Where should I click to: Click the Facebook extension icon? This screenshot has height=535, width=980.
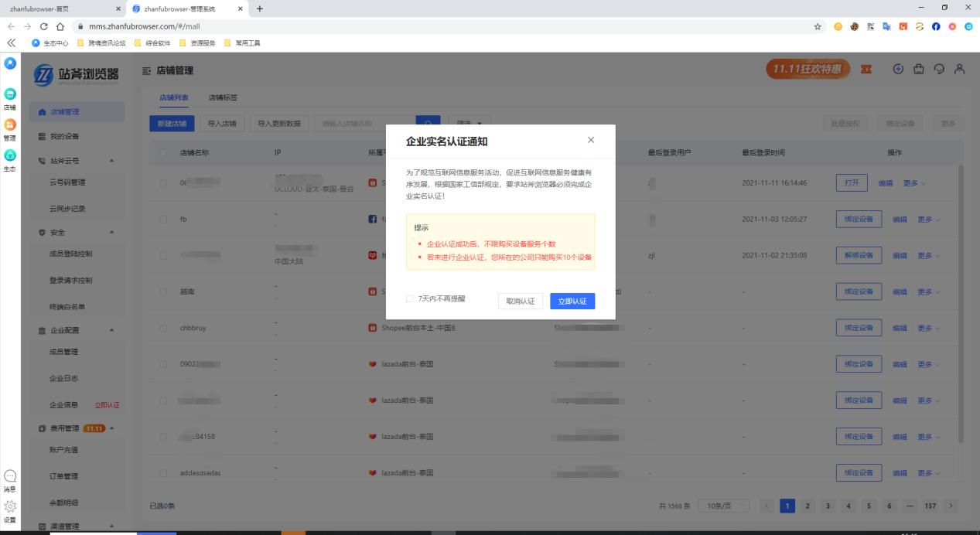click(935, 26)
